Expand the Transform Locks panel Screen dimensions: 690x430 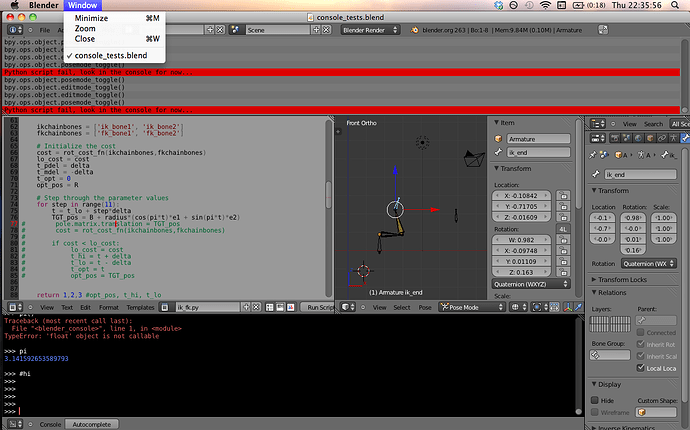tap(622, 280)
